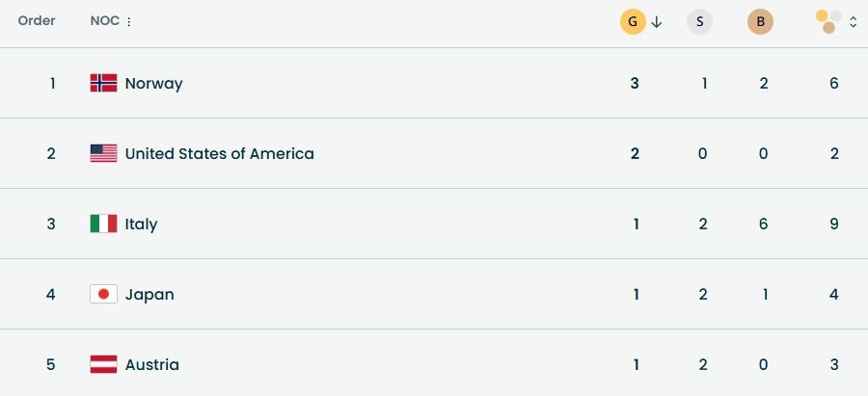This screenshot has height=396, width=868.
Task: Click the total medals cluster icon
Action: (x=828, y=21)
